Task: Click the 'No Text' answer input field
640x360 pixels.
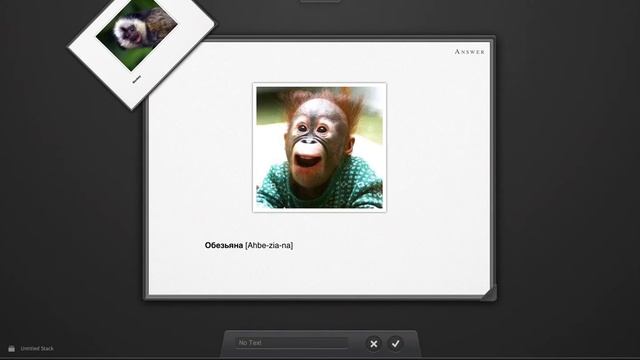Action: pos(291,343)
